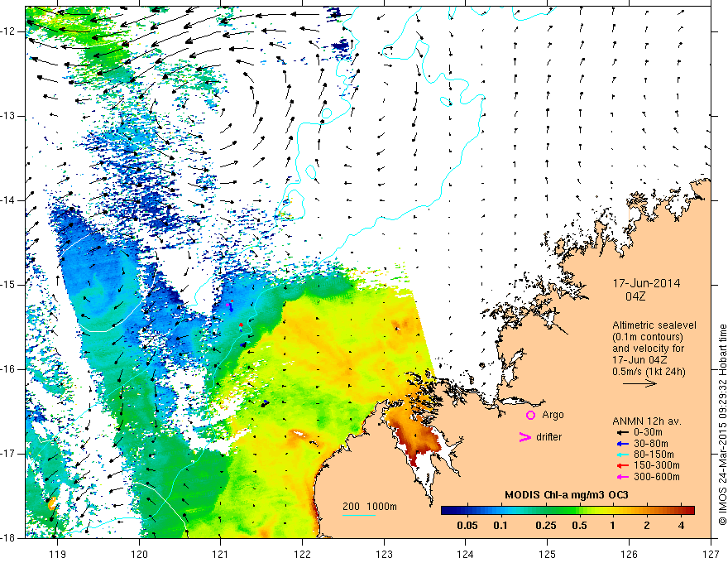
Task: Click the longitude label 120
Action: coord(139,554)
